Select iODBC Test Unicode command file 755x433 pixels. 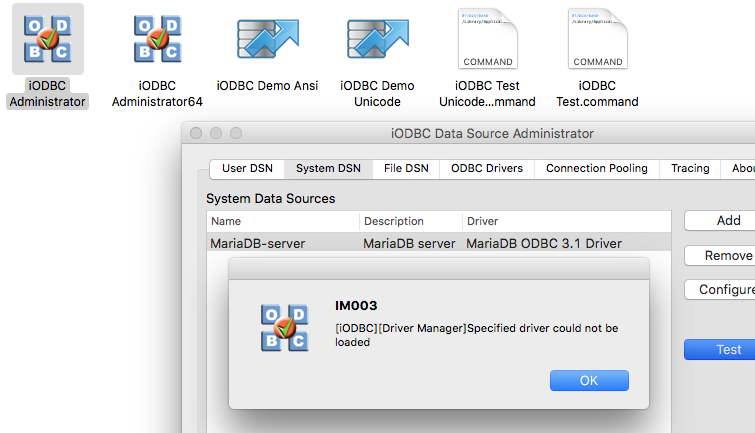click(488, 39)
